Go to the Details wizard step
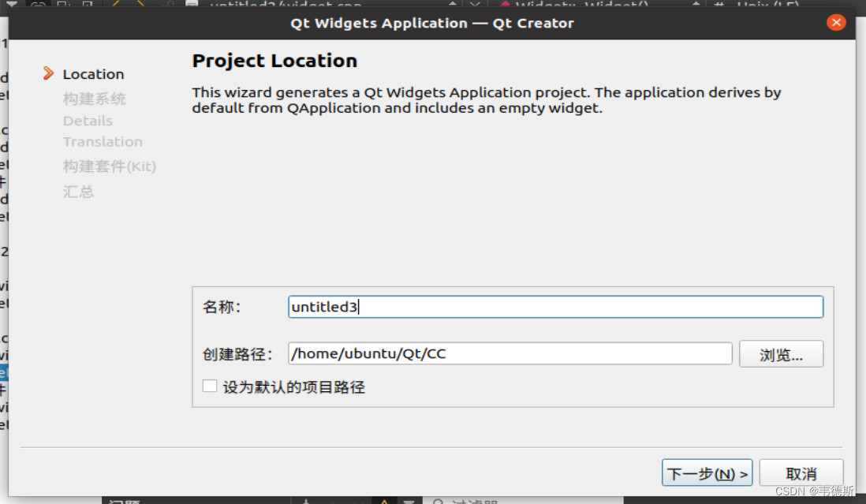 pos(88,121)
